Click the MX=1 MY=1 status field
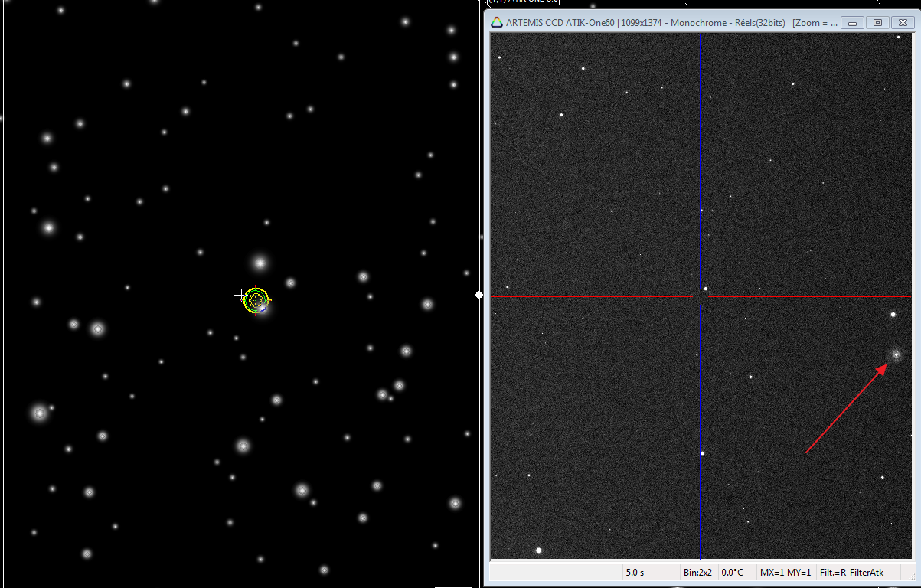921x588 pixels. click(x=785, y=572)
